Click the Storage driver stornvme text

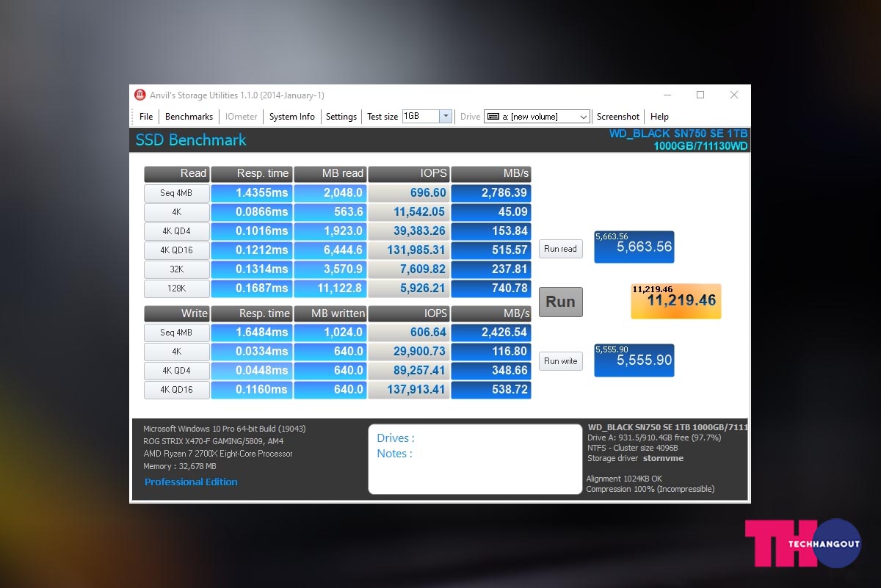coord(635,459)
